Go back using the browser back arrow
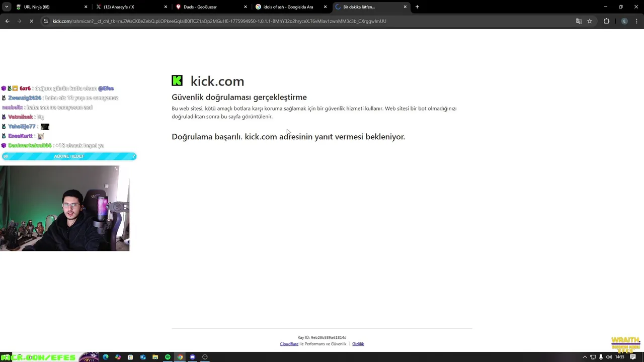The height and width of the screenshot is (362, 644). click(7, 21)
